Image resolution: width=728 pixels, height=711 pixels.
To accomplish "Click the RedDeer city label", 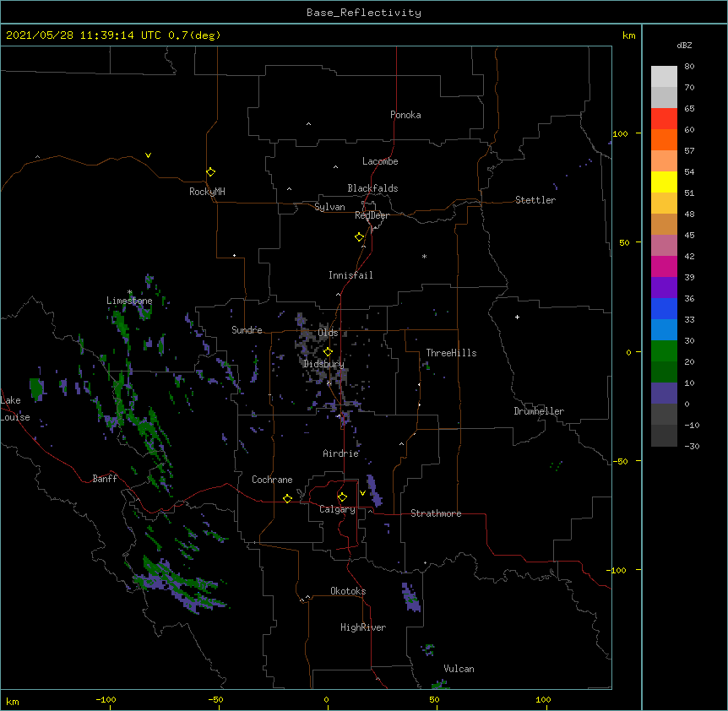I will [x=372, y=215].
